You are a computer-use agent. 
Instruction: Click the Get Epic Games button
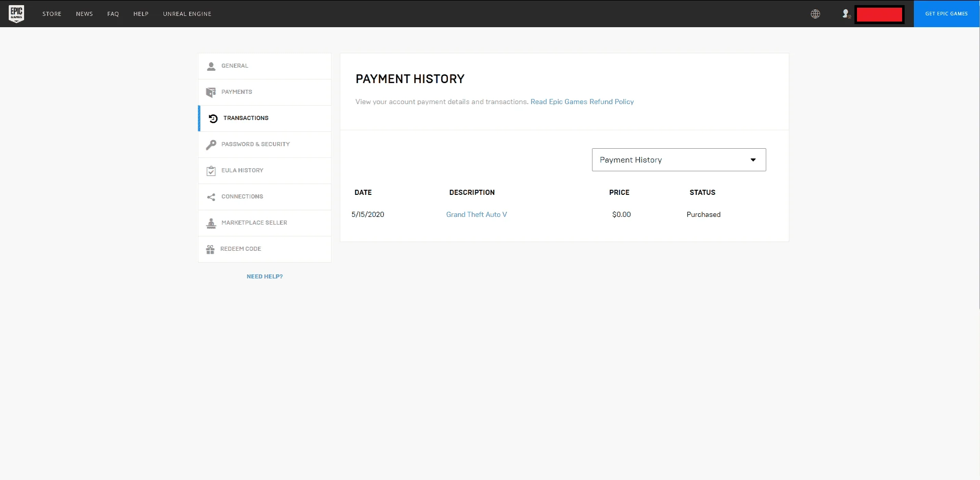(947, 14)
